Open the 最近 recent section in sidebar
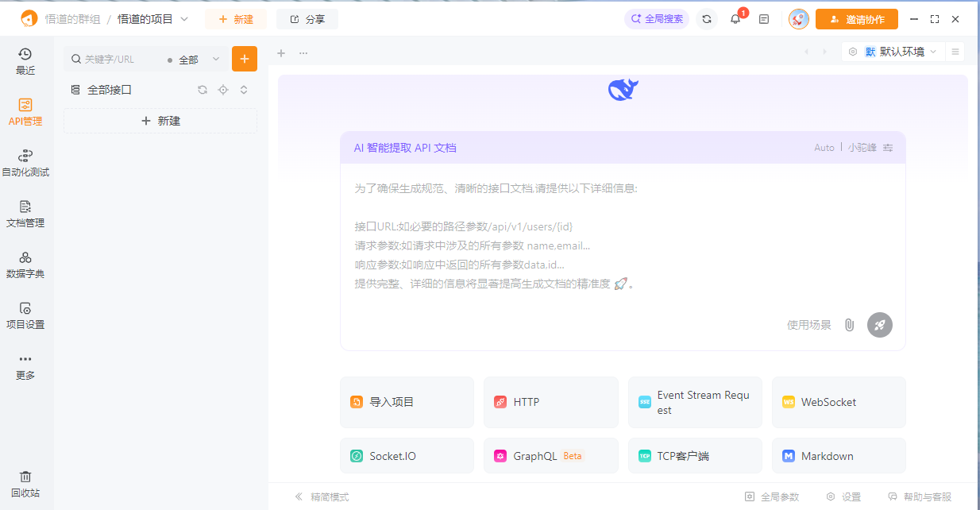Viewport: 980px width, 510px height. [25, 61]
